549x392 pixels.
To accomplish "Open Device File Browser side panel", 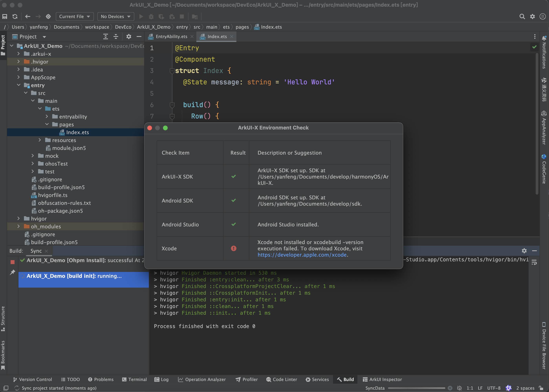I will tap(544, 346).
